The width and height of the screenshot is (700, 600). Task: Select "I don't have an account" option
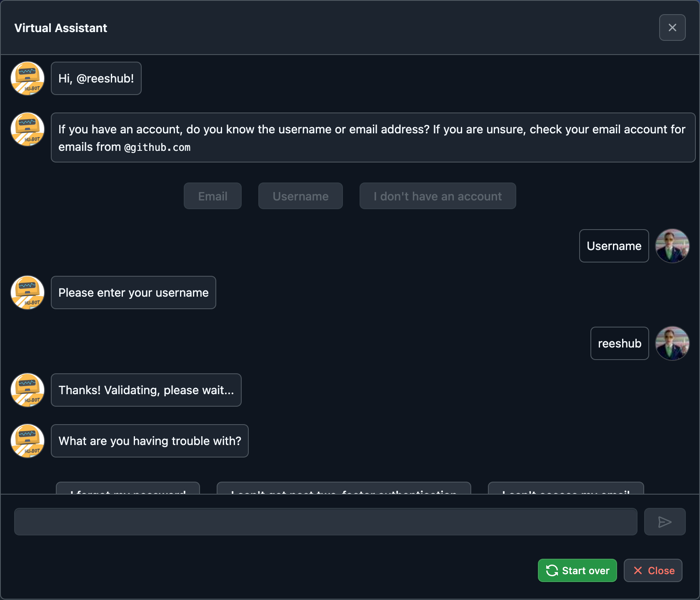(437, 196)
